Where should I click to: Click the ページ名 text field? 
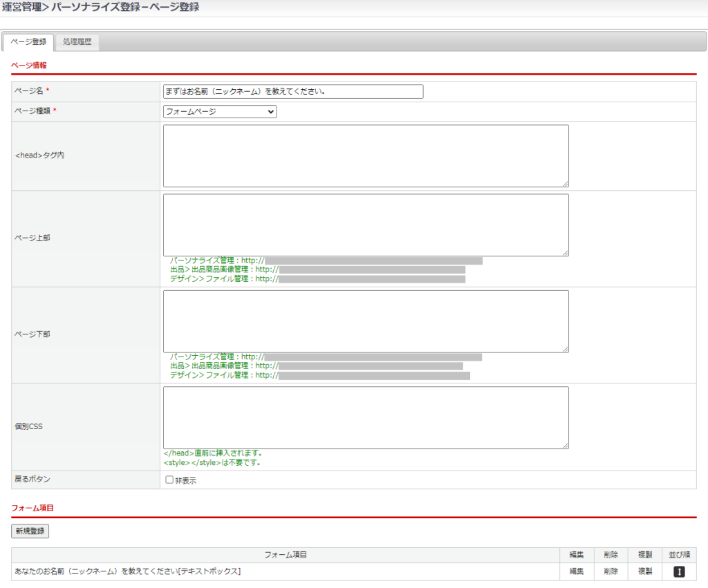tap(293, 92)
